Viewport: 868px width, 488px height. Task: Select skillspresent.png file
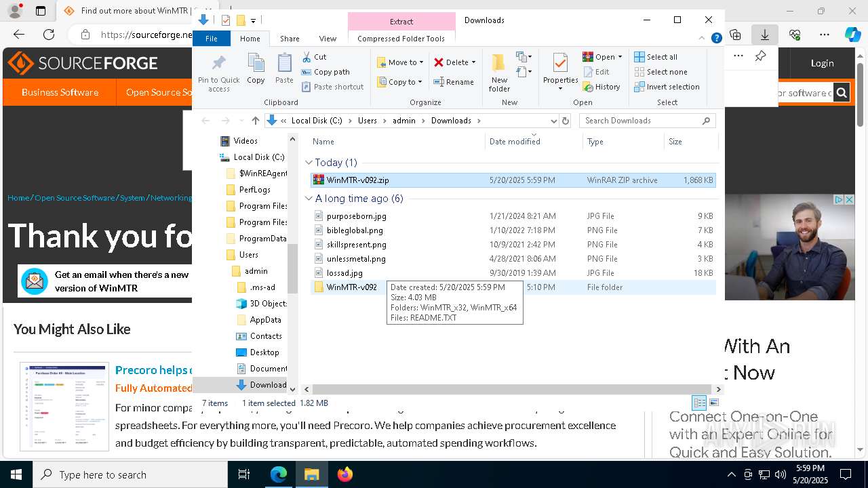pos(513,245)
